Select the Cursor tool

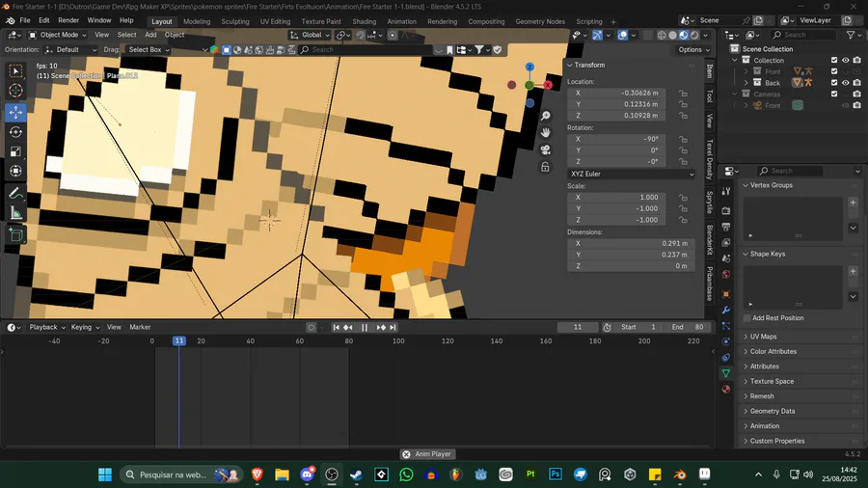[x=15, y=91]
